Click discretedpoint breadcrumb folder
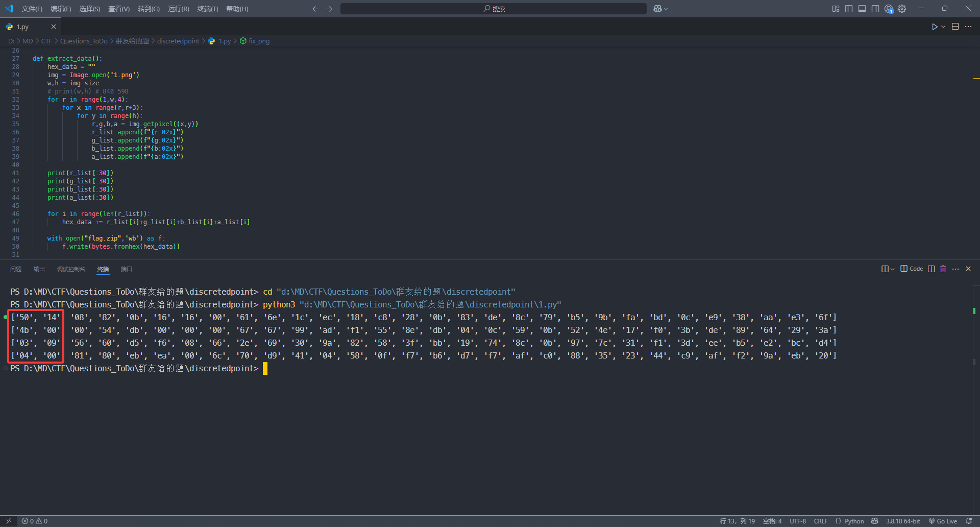This screenshot has width=980, height=527. 178,41
